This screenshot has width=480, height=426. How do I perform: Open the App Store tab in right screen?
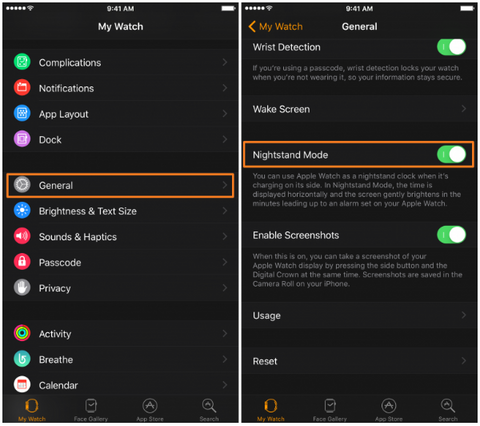389,410
